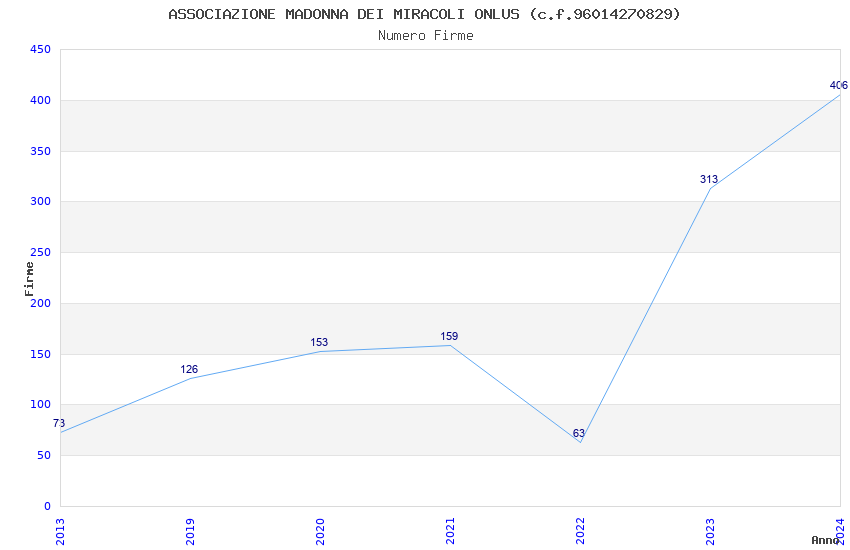
Task: Click the data label 73
Action: point(59,423)
